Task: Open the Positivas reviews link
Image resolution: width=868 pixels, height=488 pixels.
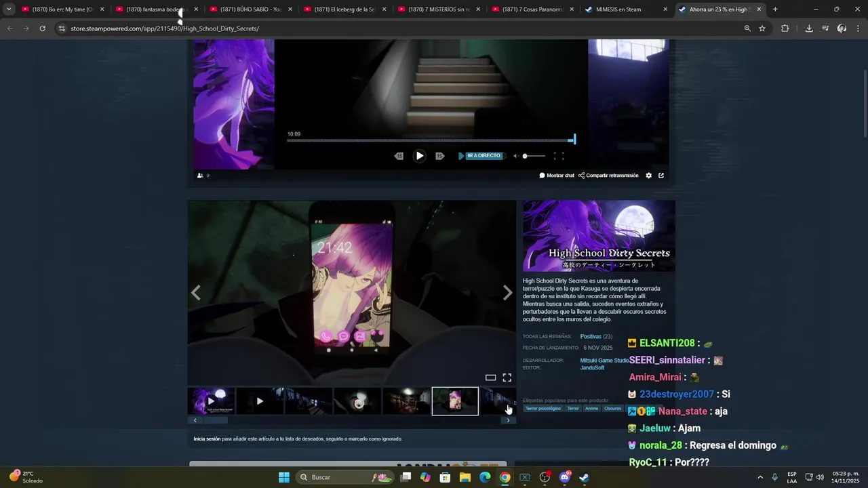Action: click(591, 337)
